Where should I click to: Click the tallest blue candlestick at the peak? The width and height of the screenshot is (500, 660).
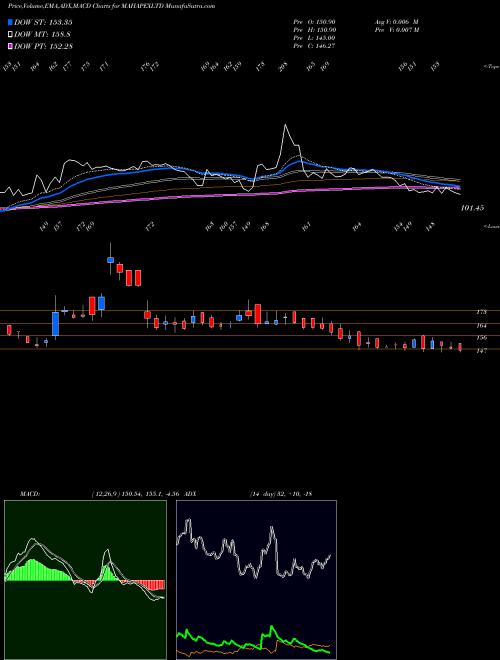(110, 260)
